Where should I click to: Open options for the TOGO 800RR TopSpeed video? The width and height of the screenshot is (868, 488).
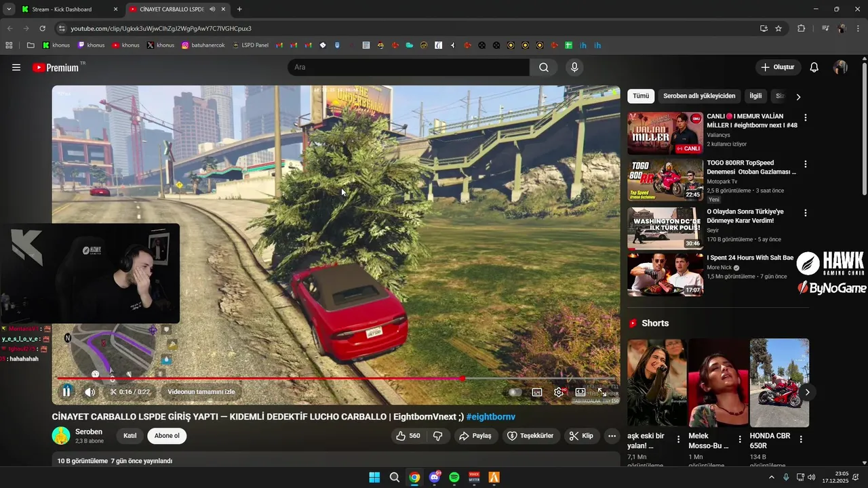806,164
